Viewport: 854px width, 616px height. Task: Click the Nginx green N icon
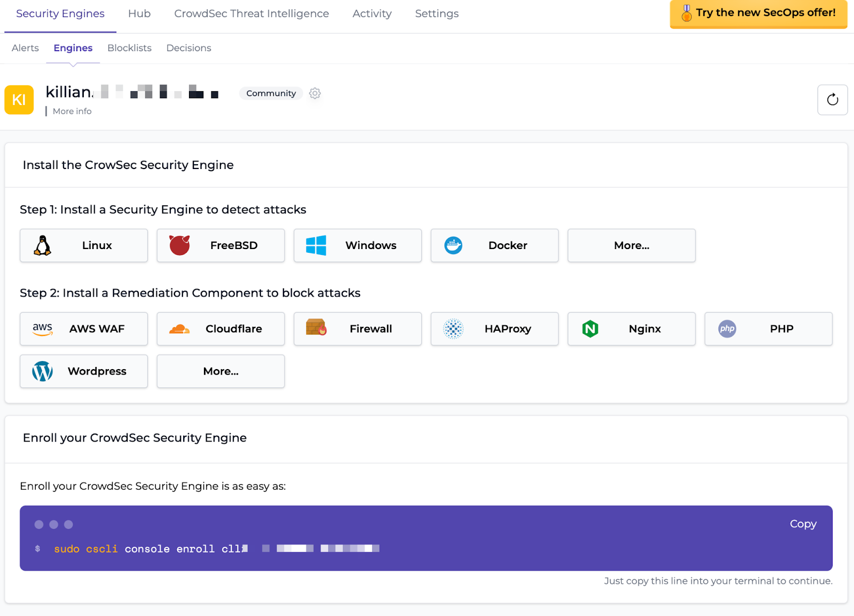[590, 329]
